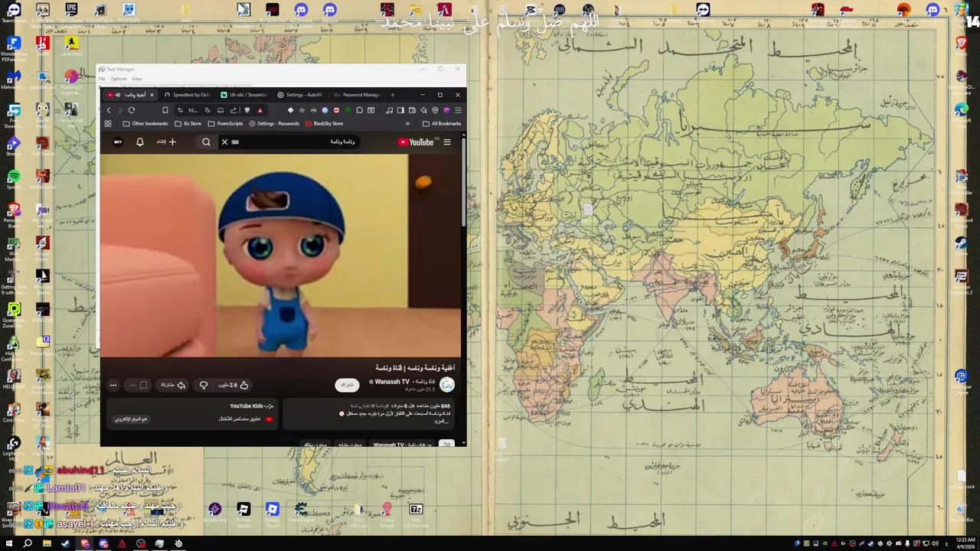
Task: Open BlackSky Store bookmark
Action: click(324, 123)
